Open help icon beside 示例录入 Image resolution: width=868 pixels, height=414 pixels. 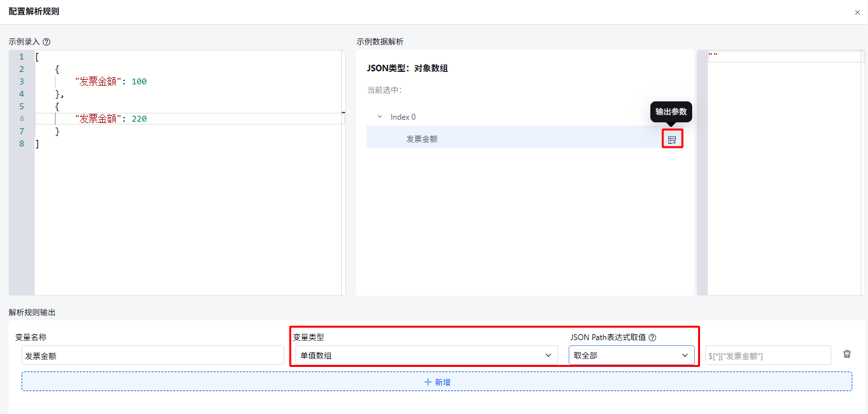click(x=46, y=42)
